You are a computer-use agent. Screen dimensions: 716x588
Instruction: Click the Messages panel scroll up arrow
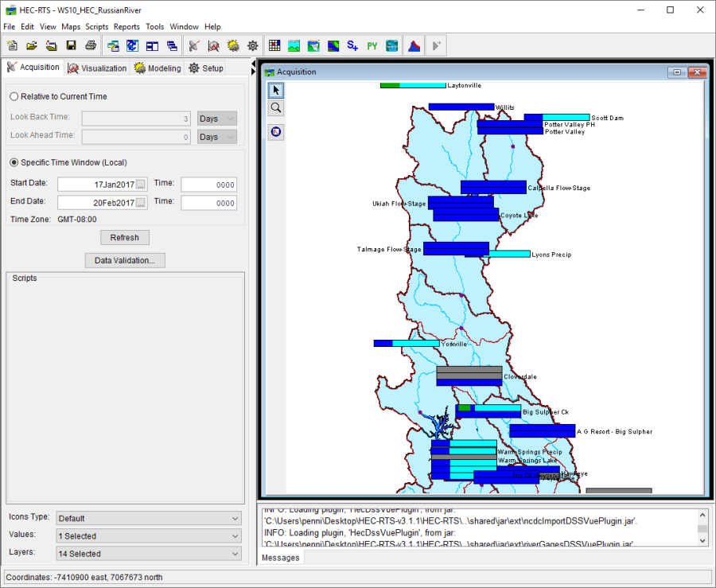(702, 515)
